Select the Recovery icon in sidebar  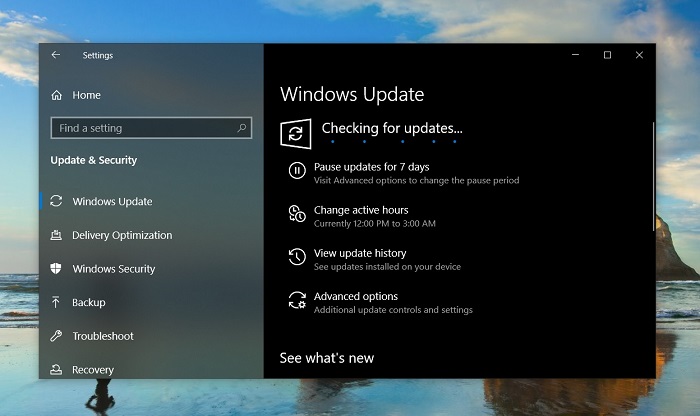pos(56,370)
